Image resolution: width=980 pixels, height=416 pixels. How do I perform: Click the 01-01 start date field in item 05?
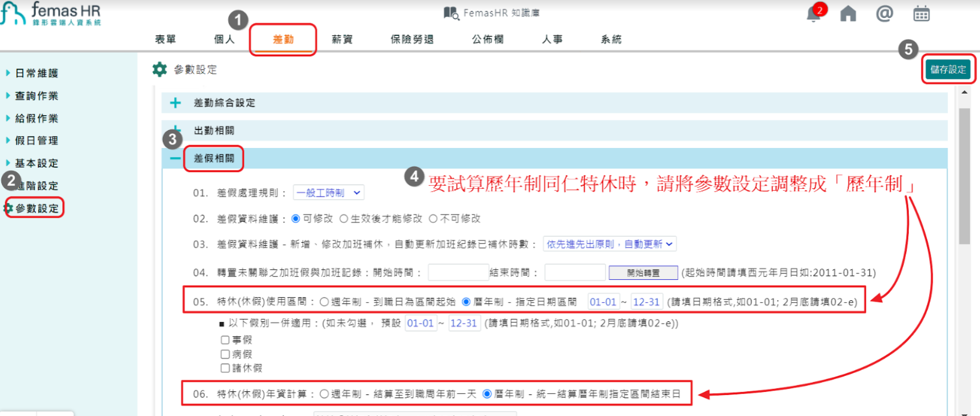603,302
